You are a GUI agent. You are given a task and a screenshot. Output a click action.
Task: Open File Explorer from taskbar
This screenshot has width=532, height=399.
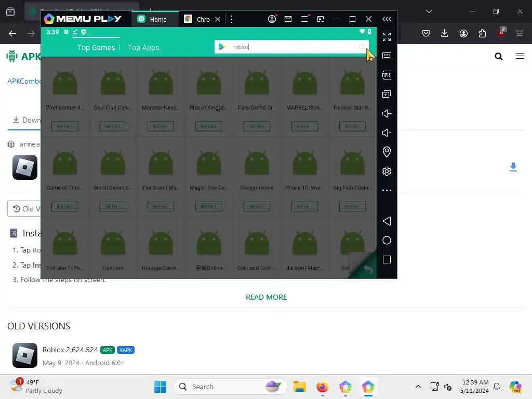pos(300,387)
